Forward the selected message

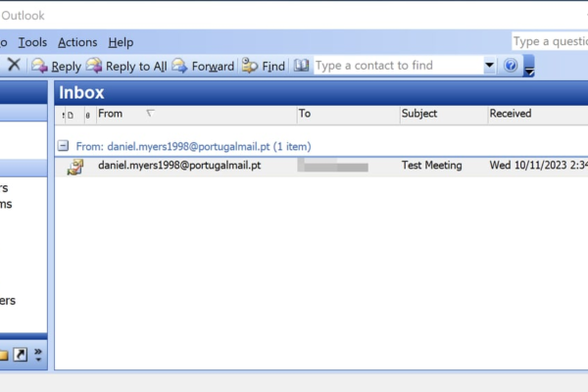pos(203,66)
